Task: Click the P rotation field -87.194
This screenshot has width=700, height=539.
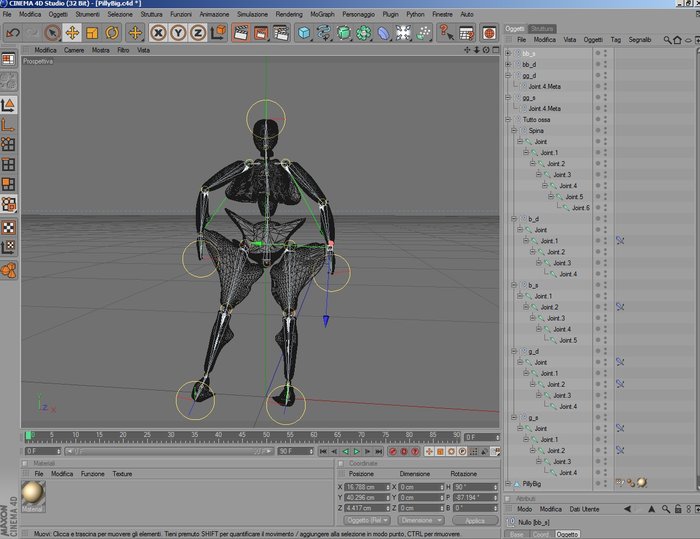Action: [475, 497]
